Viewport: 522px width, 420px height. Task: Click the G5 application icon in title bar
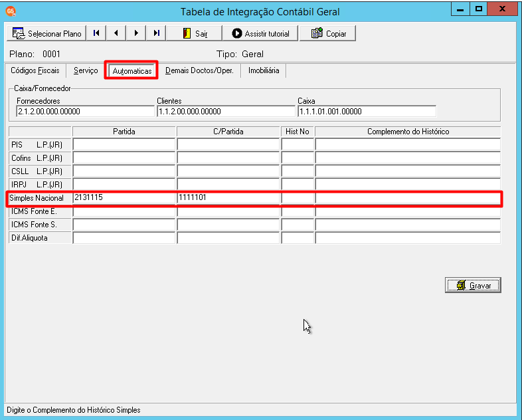click(11, 11)
